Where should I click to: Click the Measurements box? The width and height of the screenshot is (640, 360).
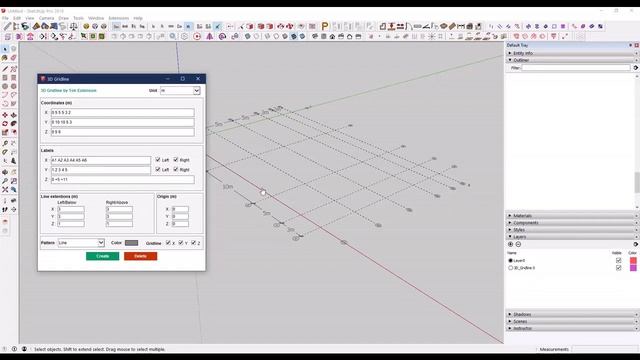[605, 349]
